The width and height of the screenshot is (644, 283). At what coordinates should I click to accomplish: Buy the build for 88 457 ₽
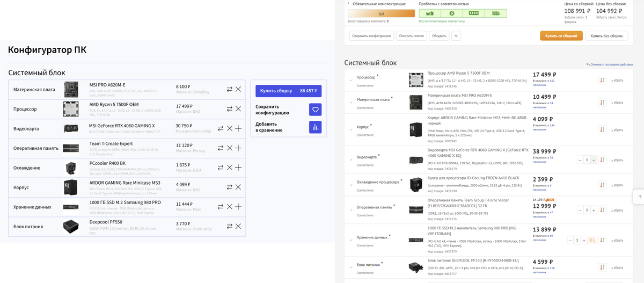pyautogui.click(x=289, y=91)
